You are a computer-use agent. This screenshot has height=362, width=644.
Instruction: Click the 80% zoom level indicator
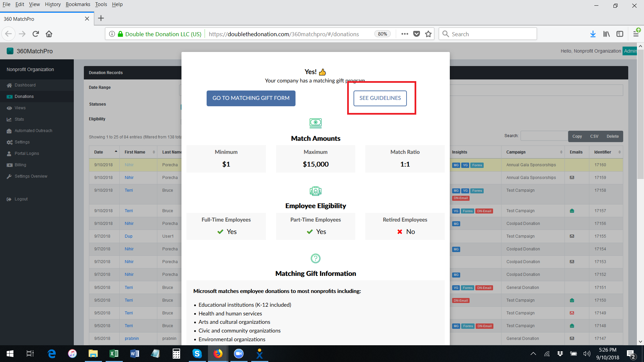pyautogui.click(x=382, y=34)
